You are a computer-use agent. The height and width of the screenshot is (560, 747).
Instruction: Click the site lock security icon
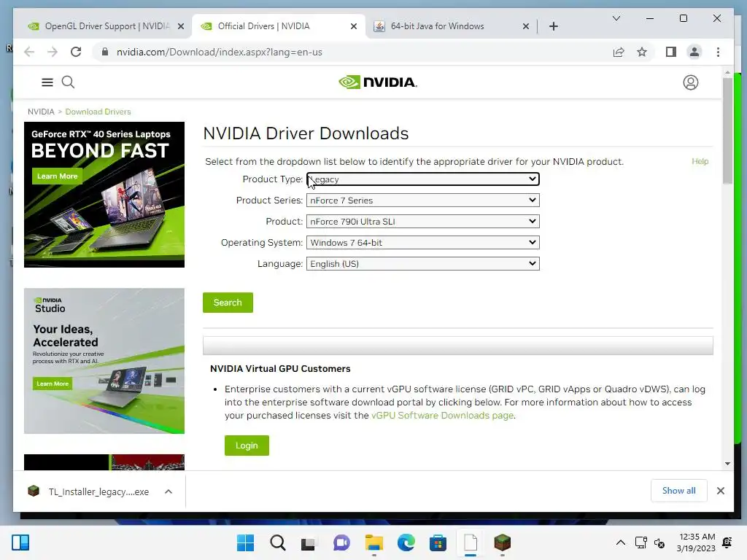(x=105, y=52)
